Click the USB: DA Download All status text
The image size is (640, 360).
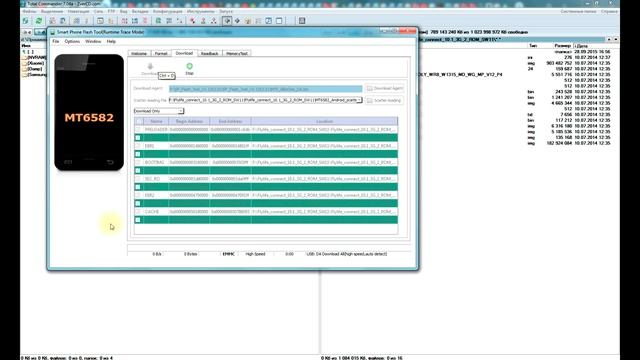[347, 254]
